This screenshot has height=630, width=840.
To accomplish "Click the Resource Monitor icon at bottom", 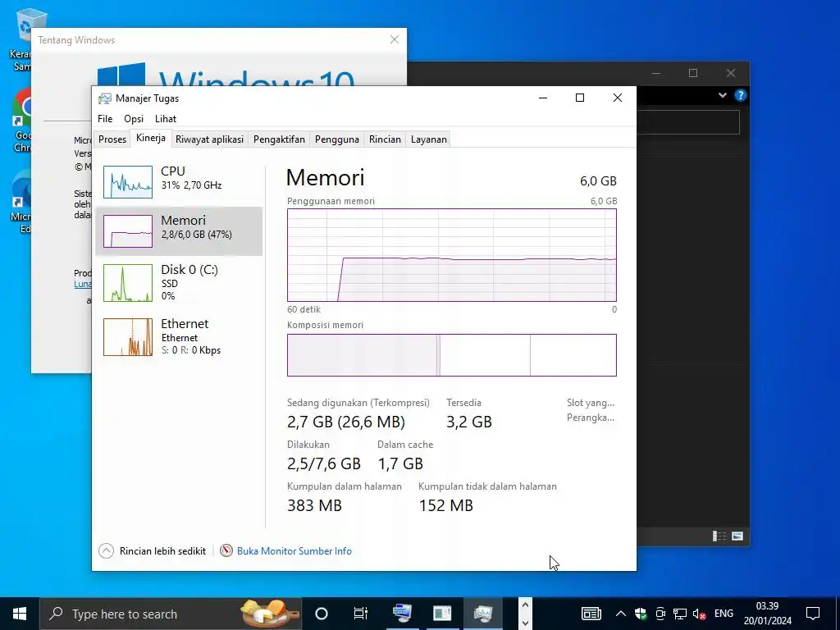I will click(x=226, y=550).
